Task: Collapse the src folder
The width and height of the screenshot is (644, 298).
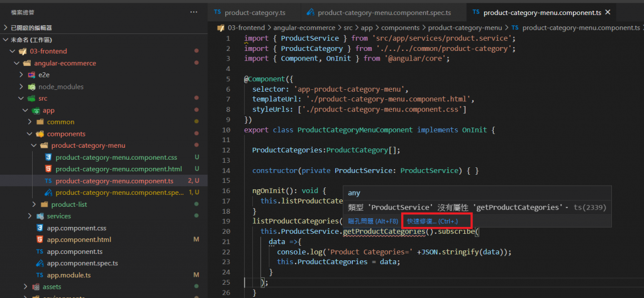Action: [21, 99]
